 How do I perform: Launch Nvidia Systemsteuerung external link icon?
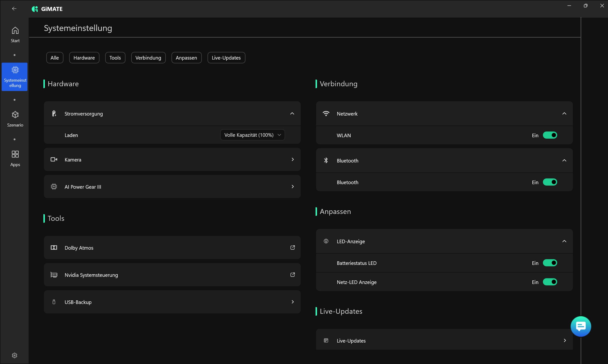[x=292, y=275]
